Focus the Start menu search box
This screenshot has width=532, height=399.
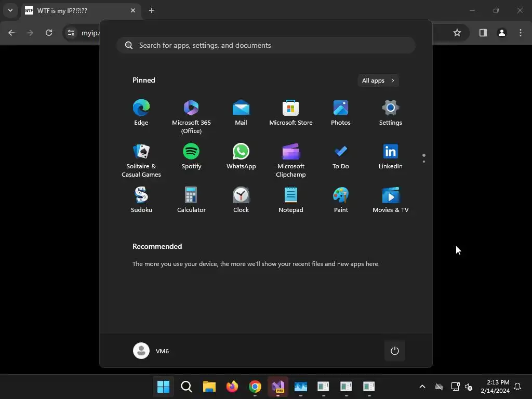(x=266, y=45)
